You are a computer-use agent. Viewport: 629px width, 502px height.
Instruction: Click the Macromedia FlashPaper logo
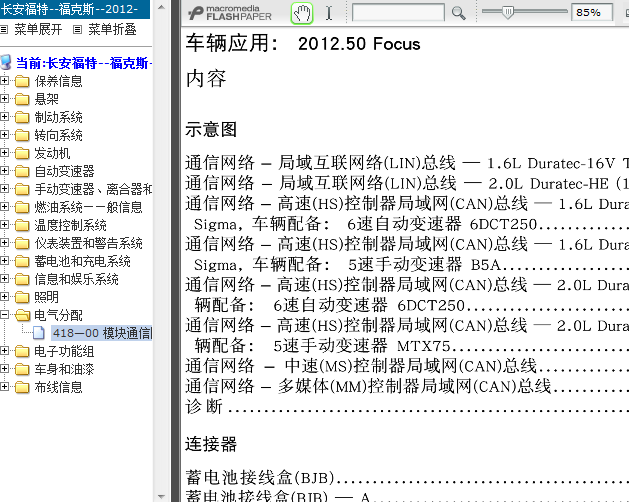point(230,13)
